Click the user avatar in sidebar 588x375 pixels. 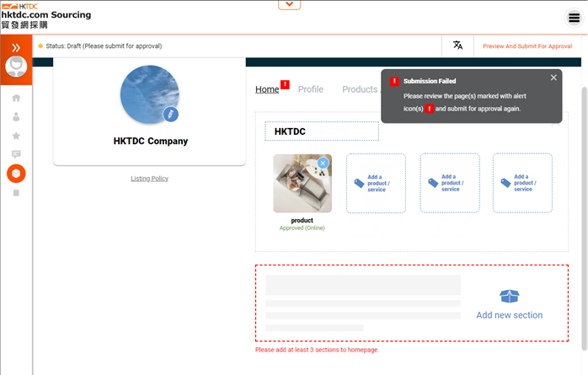pos(16,67)
